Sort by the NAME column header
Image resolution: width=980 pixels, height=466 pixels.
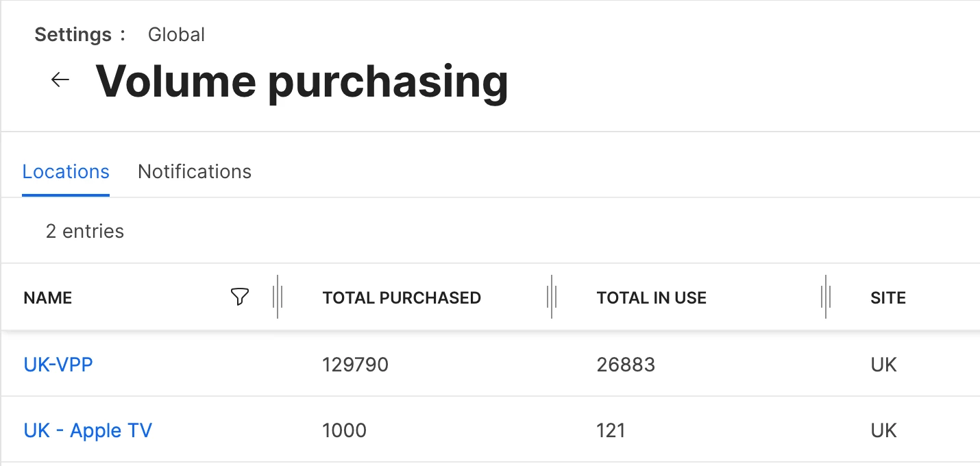click(48, 297)
